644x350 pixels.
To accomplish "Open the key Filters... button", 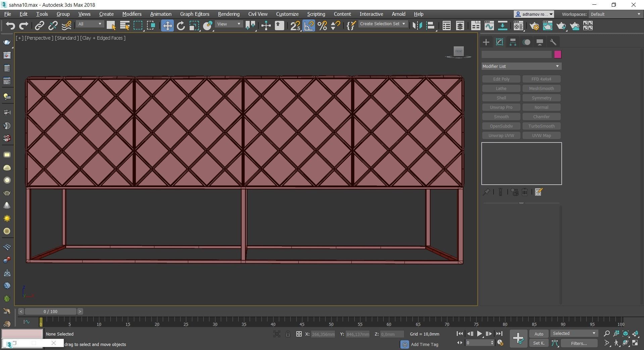I will click(579, 343).
